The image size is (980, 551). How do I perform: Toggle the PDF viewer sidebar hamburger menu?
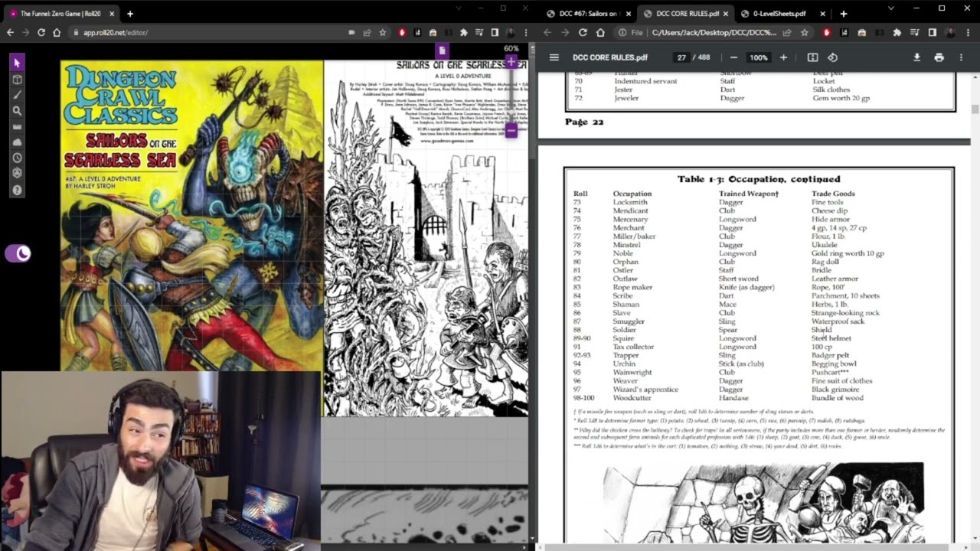pos(554,57)
